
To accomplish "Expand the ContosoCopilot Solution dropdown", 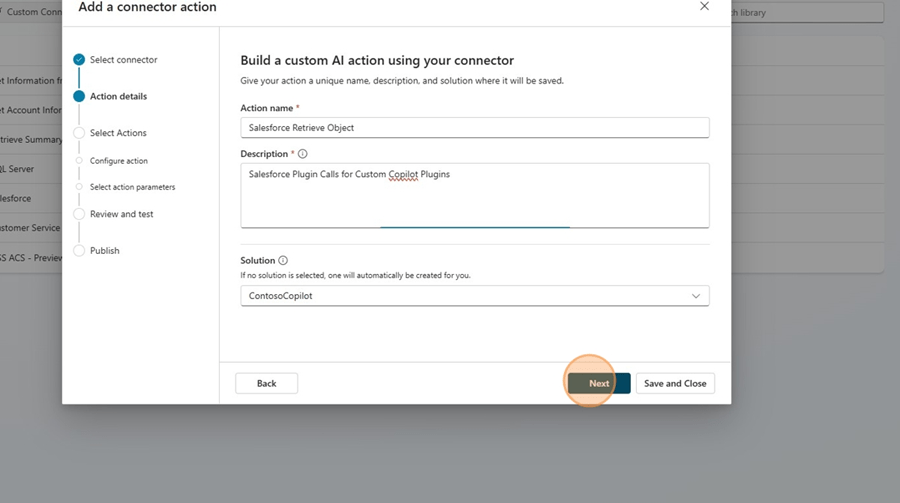I will pyautogui.click(x=474, y=296).
